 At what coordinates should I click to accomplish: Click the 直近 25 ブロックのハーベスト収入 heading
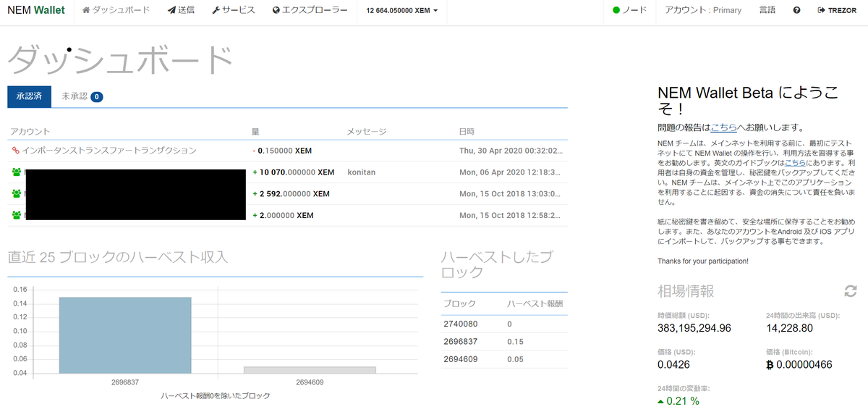118,257
